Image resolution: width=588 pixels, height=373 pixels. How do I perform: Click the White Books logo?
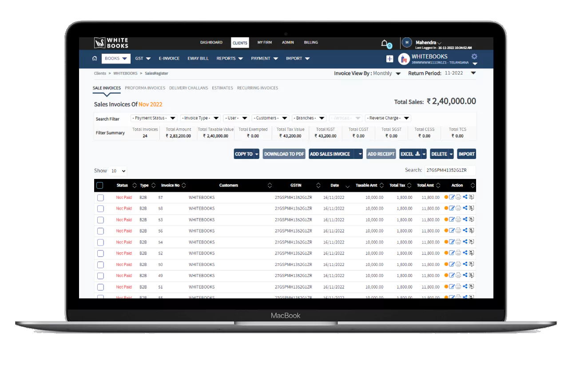pyautogui.click(x=111, y=43)
